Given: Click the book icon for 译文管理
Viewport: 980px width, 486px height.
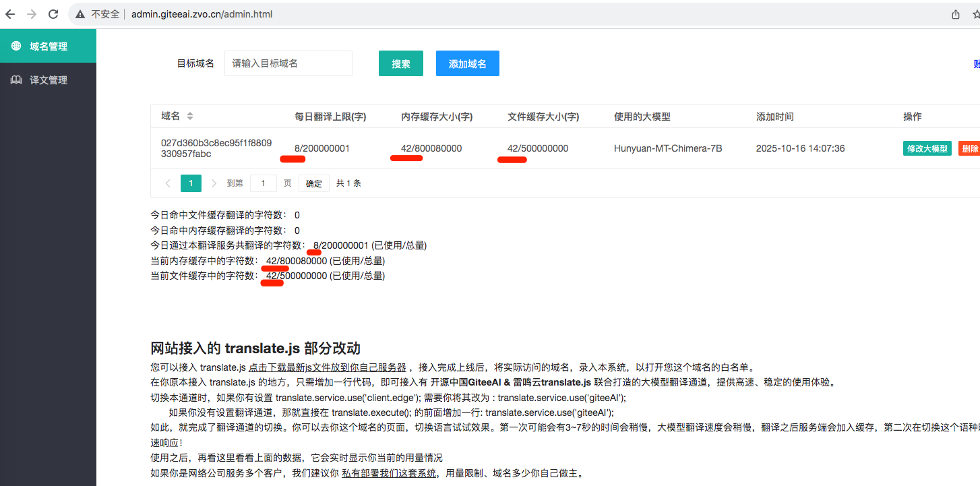Looking at the screenshot, I should tap(16, 80).
